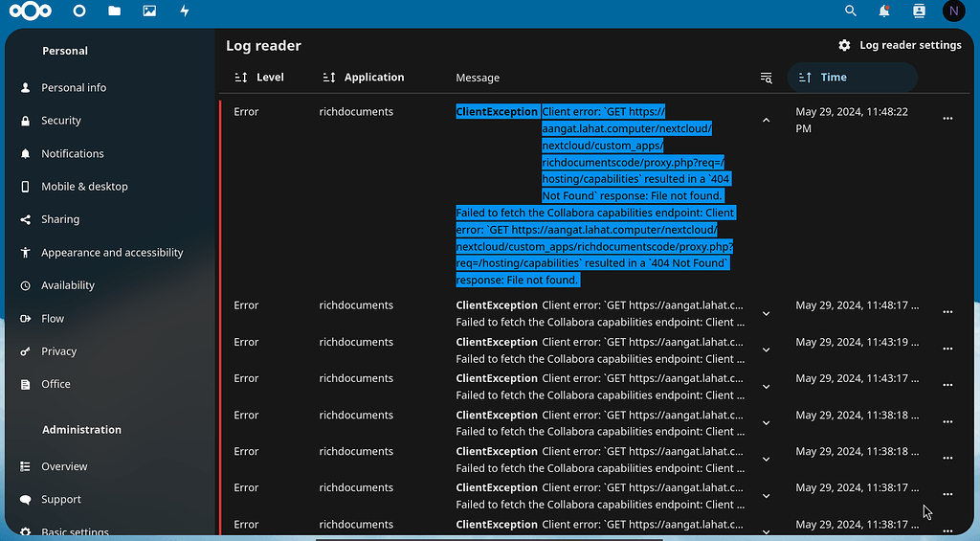Image resolution: width=980 pixels, height=541 pixels.
Task: Open the Activity lightning bolt icon
Action: (x=185, y=11)
